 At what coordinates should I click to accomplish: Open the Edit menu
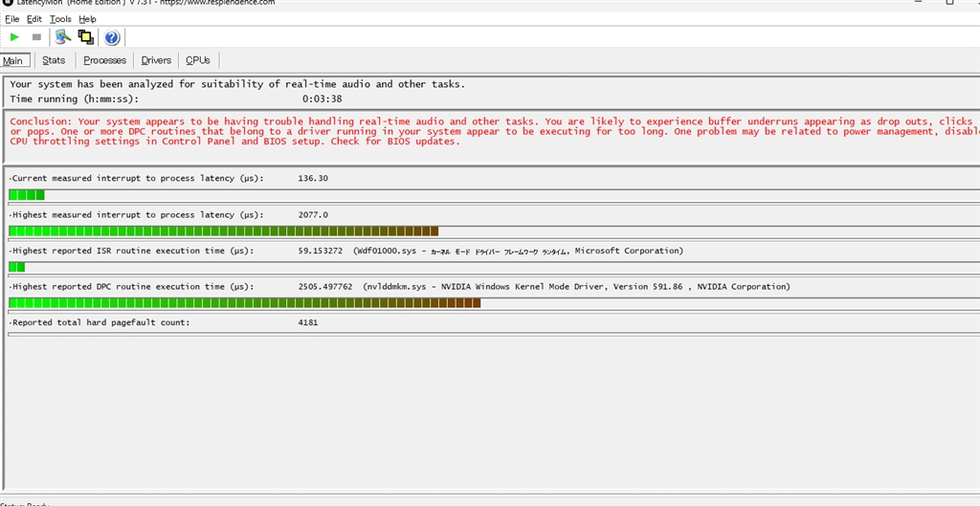click(34, 19)
